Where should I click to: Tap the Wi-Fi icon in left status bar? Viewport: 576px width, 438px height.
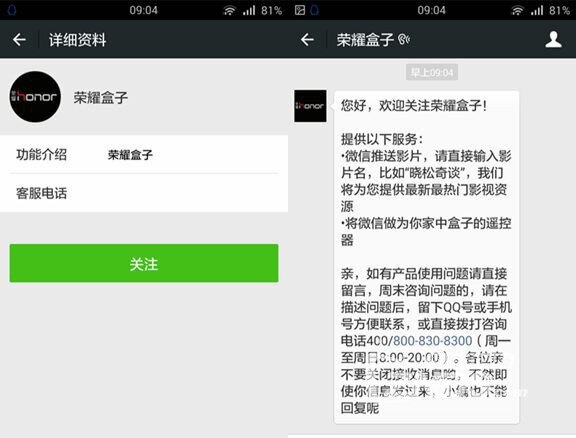[x=229, y=10]
